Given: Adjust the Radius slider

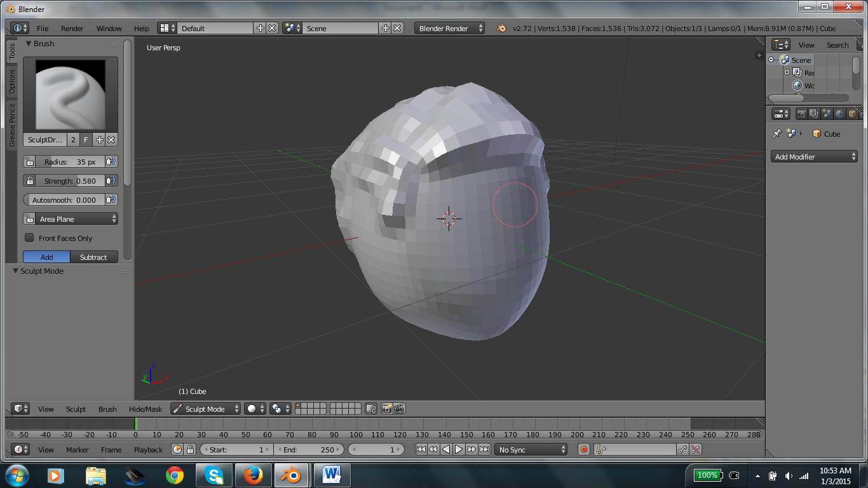Looking at the screenshot, I should pyautogui.click(x=70, y=162).
